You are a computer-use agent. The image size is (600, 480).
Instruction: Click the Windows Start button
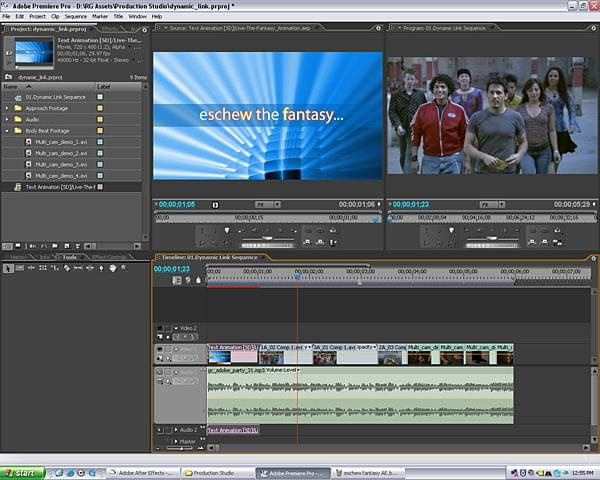click(x=20, y=472)
